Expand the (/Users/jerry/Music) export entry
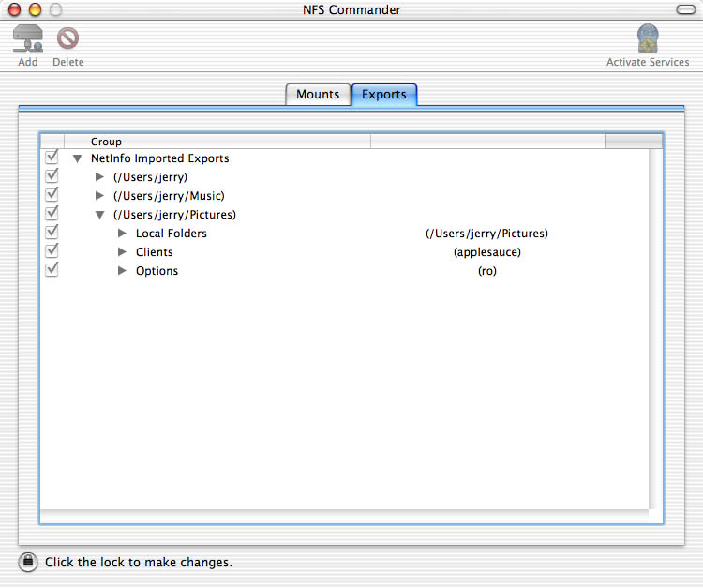This screenshot has width=703, height=588. 100,196
